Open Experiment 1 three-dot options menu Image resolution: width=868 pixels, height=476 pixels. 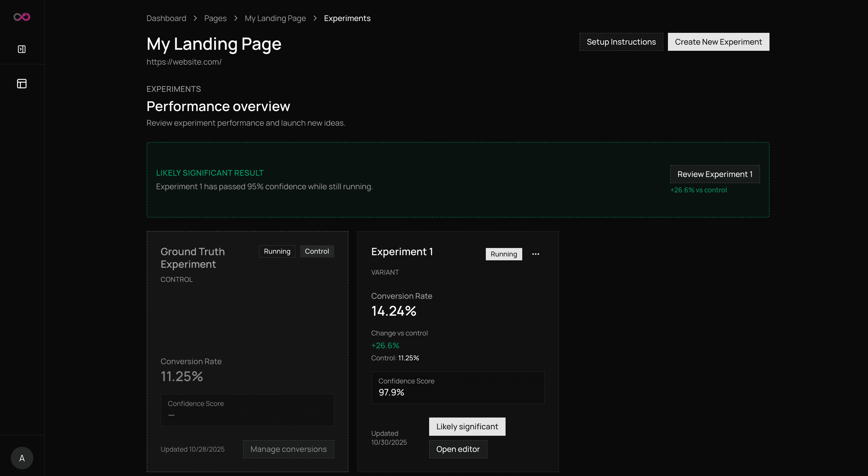pos(535,254)
